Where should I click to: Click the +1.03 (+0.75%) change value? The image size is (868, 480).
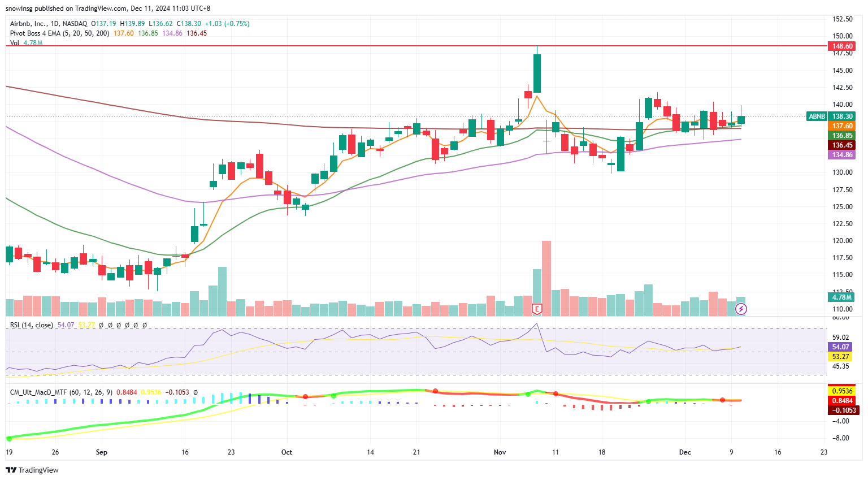tap(227, 24)
